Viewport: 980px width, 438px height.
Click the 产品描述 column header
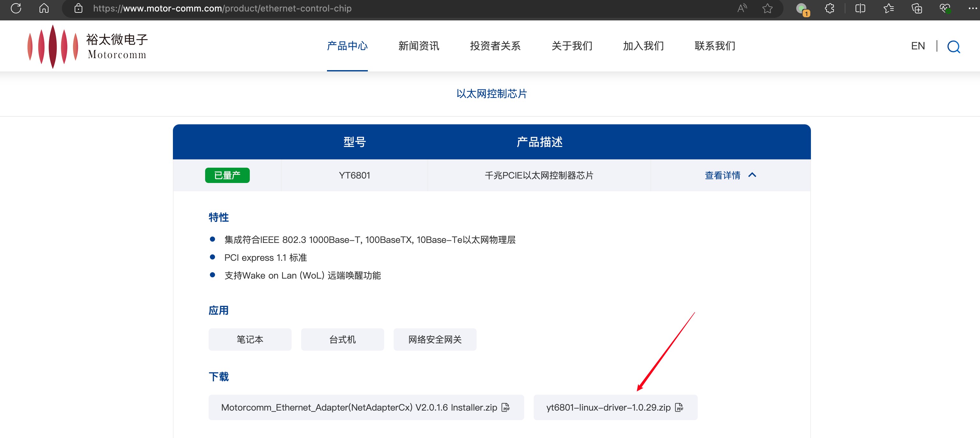coord(539,142)
